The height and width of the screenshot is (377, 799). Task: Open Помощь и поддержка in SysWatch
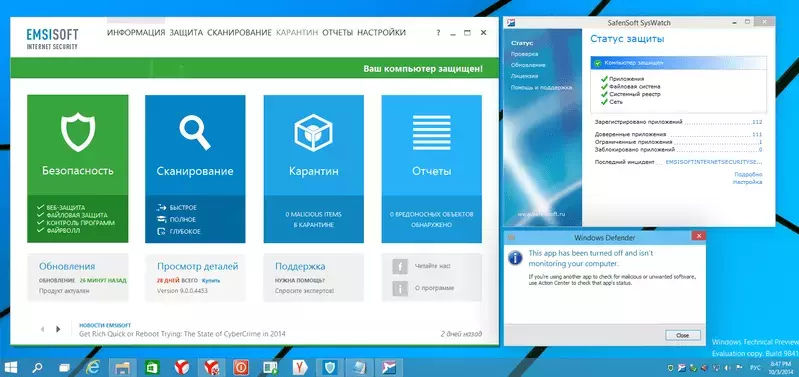(x=541, y=88)
